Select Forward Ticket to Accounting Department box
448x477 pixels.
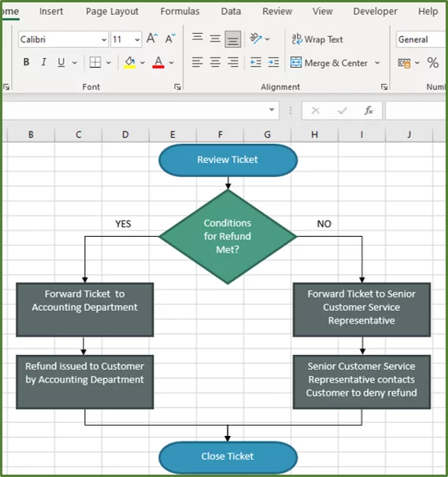tap(84, 309)
